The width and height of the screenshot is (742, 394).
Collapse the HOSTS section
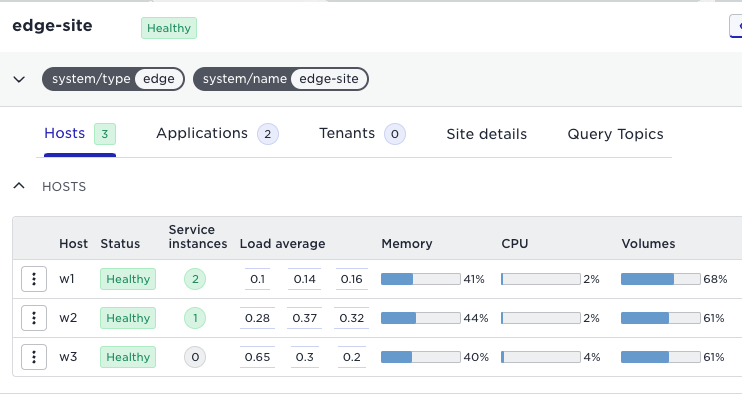(x=19, y=186)
